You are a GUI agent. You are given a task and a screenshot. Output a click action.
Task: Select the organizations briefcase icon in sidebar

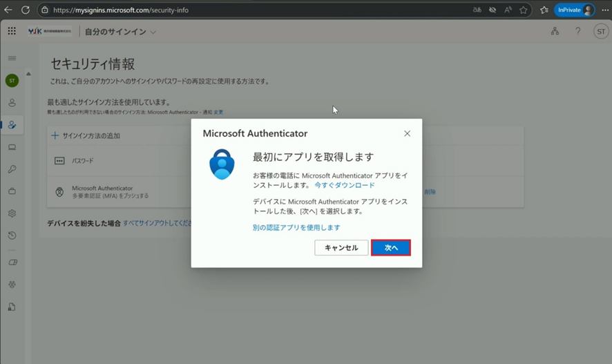[x=12, y=191]
